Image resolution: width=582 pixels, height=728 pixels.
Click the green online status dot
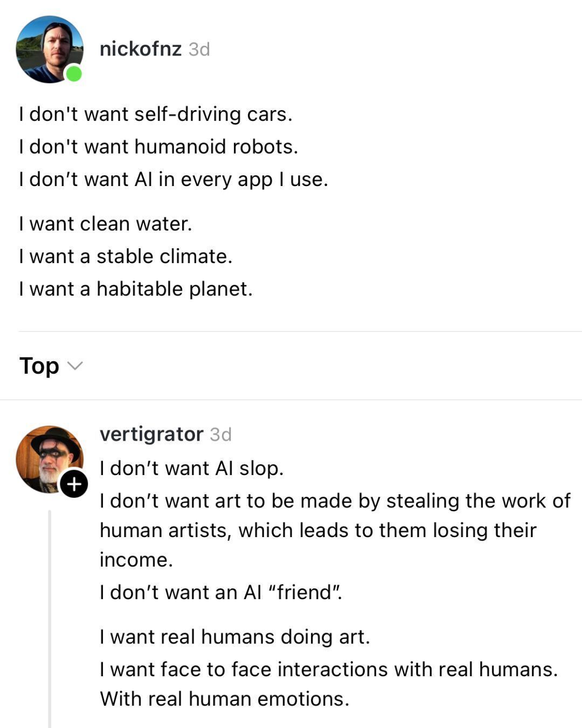pos(74,74)
